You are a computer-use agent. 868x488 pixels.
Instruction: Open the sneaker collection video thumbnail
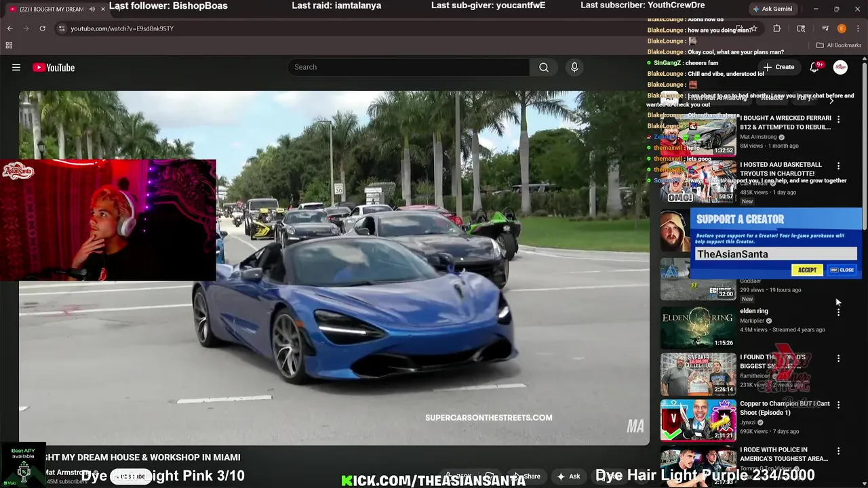click(698, 374)
